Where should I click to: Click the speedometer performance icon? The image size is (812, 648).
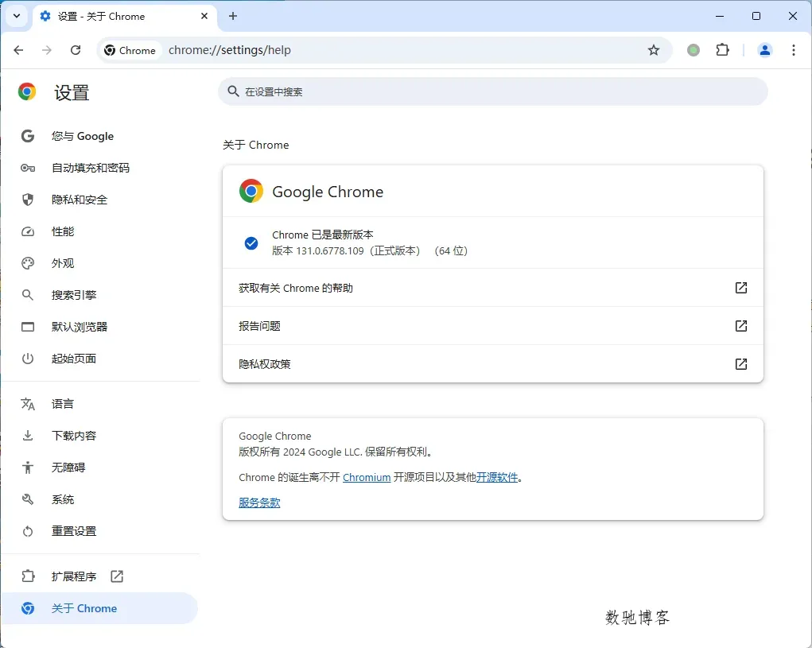pyautogui.click(x=28, y=231)
